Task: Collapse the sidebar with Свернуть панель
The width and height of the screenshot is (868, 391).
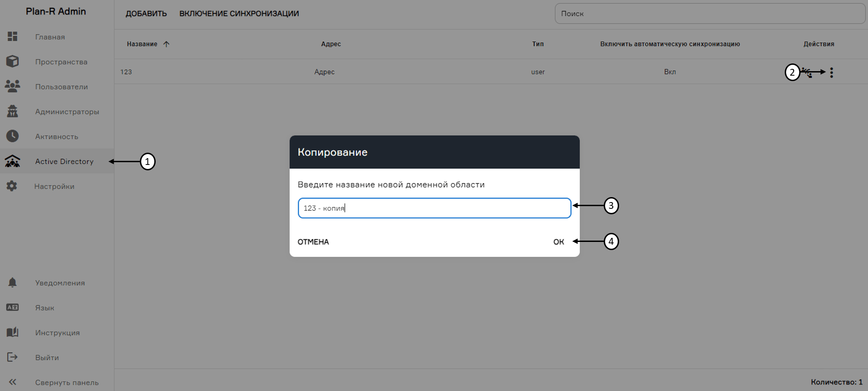Action: (12, 382)
